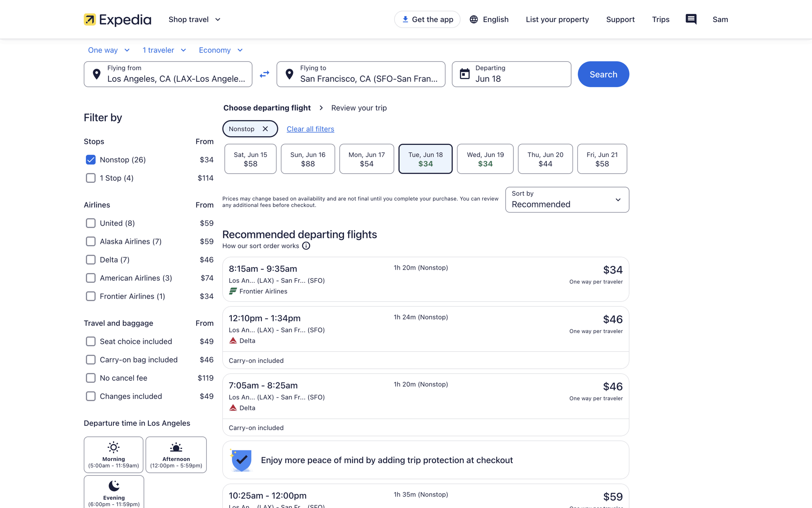The width and height of the screenshot is (812, 508).
Task: Open the Shop travel dropdown
Action: pyautogui.click(x=195, y=19)
